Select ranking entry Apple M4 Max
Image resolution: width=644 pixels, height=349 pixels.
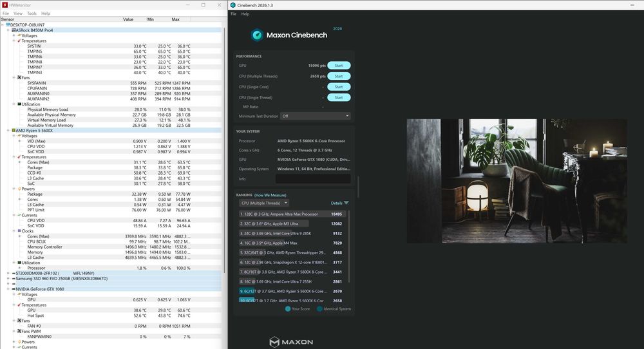[292, 243]
